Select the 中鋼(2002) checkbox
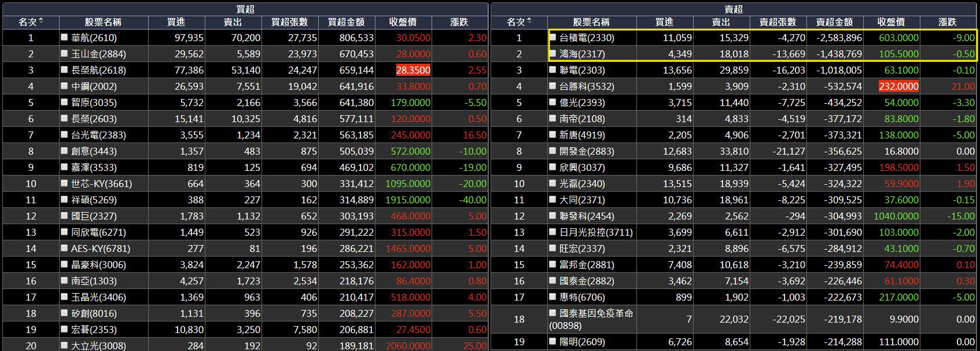This screenshot has height=351, width=980. tap(64, 86)
